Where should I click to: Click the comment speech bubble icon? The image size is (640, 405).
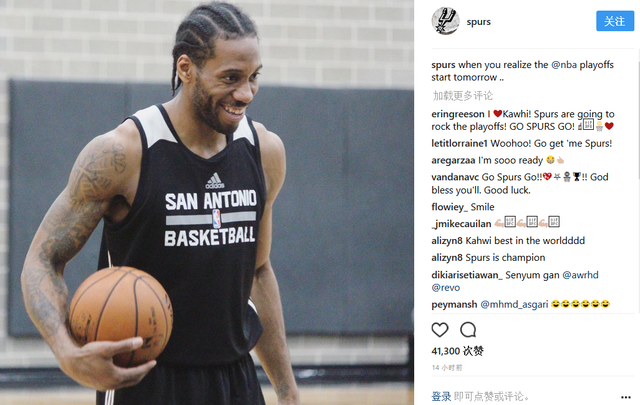pos(468,329)
